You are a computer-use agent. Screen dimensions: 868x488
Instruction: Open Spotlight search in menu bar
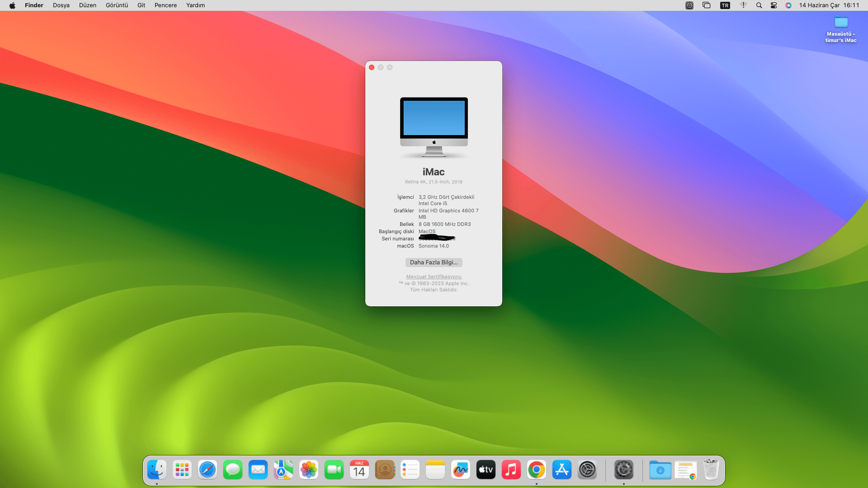point(759,5)
